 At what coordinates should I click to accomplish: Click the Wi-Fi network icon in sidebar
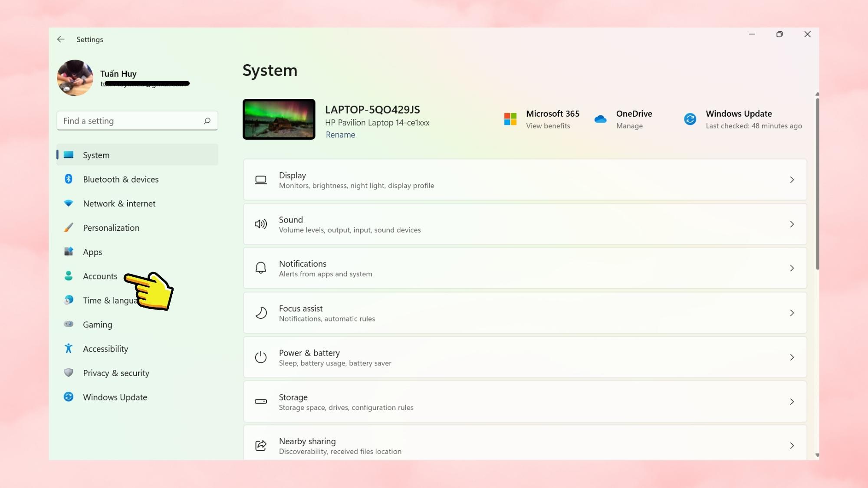point(69,203)
